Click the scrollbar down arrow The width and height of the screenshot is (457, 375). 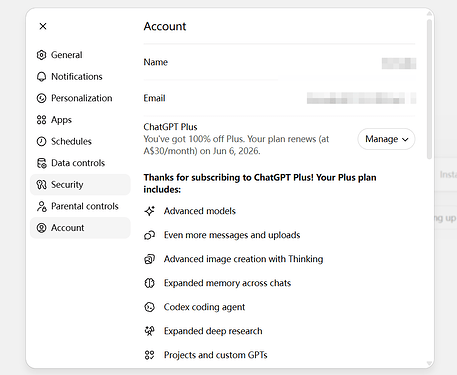tap(430, 363)
